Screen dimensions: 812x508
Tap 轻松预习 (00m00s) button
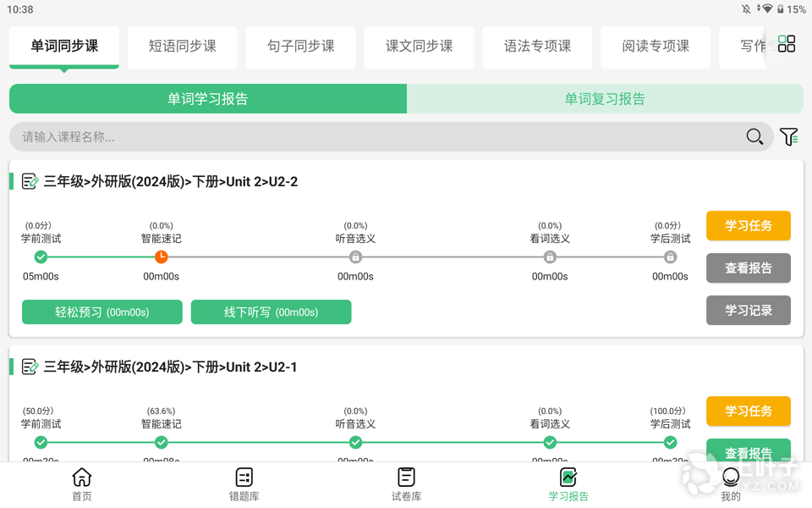pyautogui.click(x=102, y=312)
